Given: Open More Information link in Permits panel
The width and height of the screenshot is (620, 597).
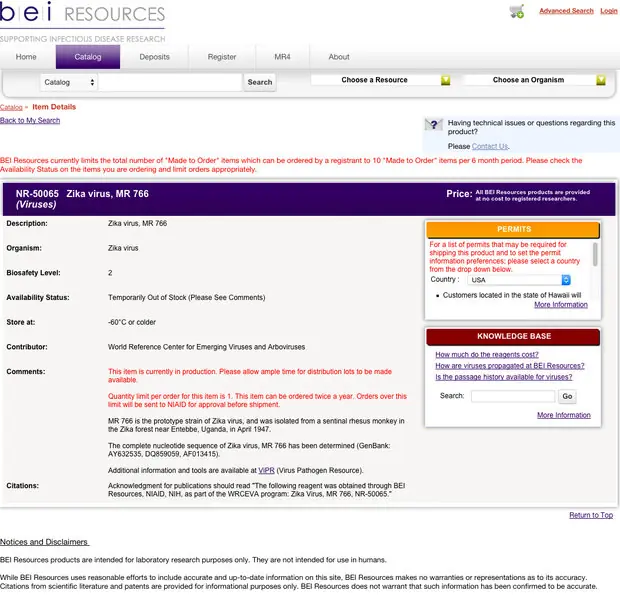Looking at the screenshot, I should tap(561, 305).
